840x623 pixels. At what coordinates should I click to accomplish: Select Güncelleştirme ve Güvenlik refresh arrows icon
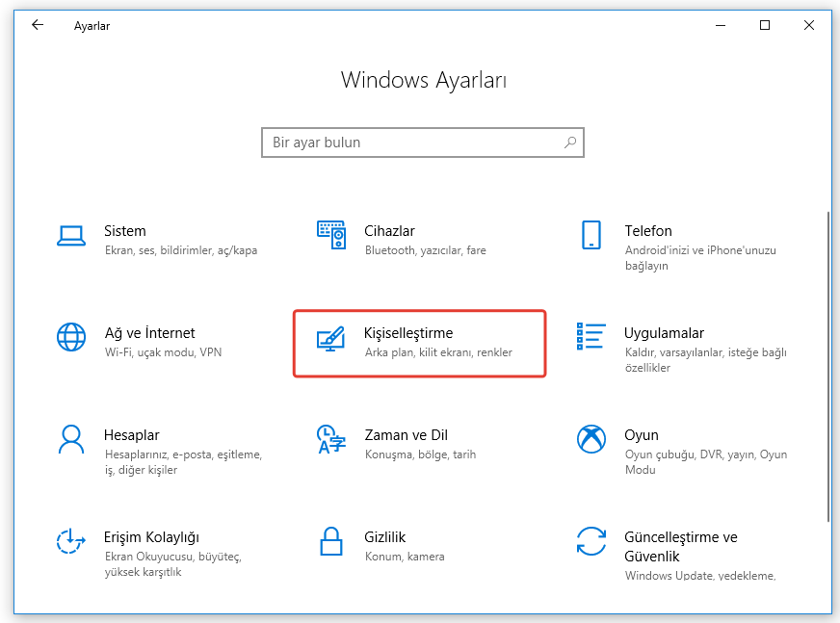click(591, 541)
